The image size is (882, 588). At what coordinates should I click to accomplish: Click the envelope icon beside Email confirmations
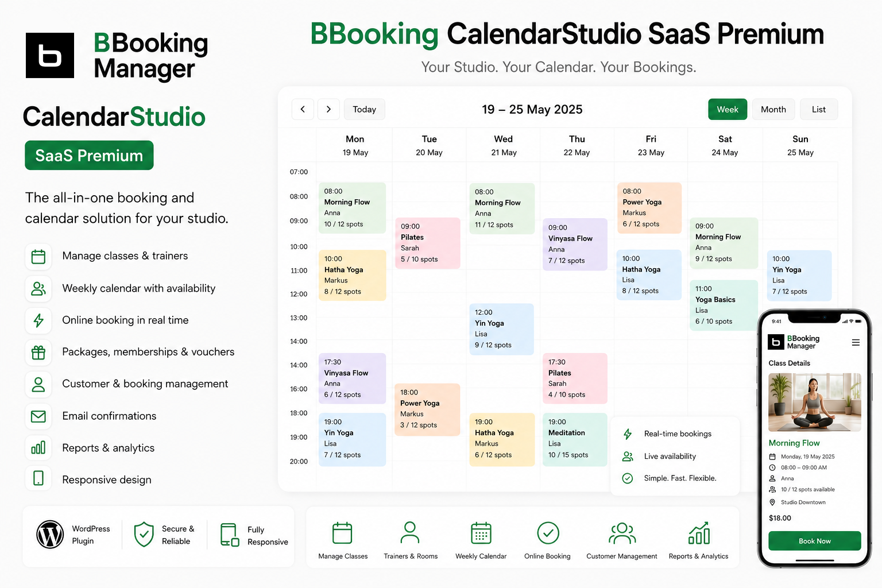(x=38, y=416)
